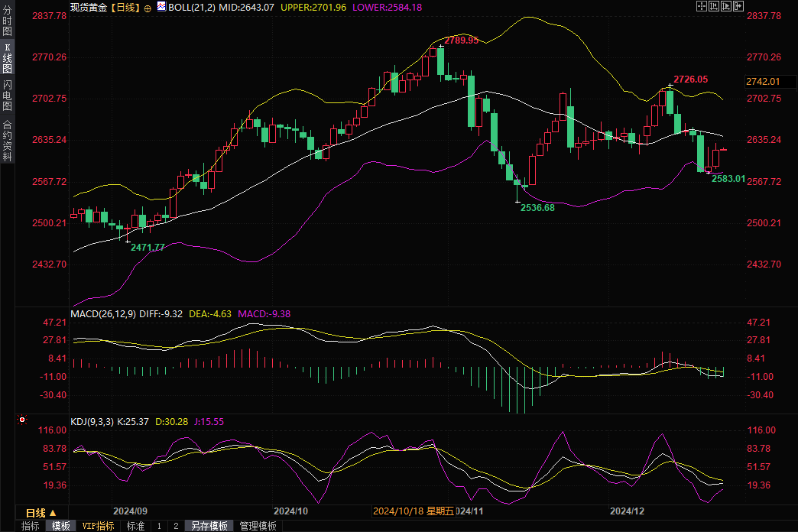Click the 2024/09 time axis label
798x532 pixels.
(x=130, y=511)
